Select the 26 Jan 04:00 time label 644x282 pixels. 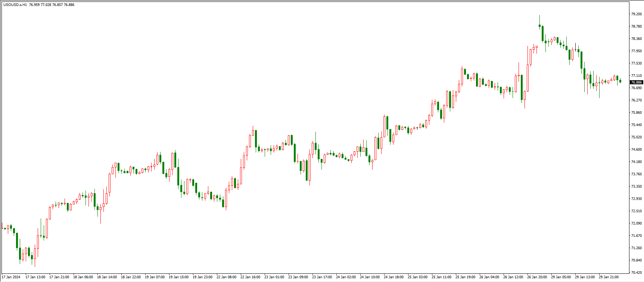pos(489,277)
